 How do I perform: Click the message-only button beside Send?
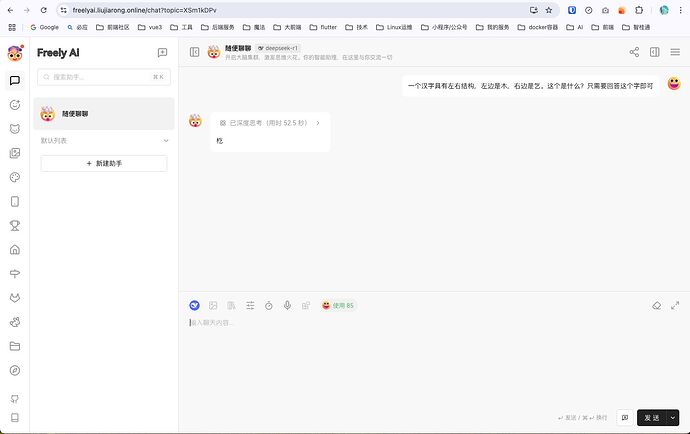pyautogui.click(x=625, y=418)
